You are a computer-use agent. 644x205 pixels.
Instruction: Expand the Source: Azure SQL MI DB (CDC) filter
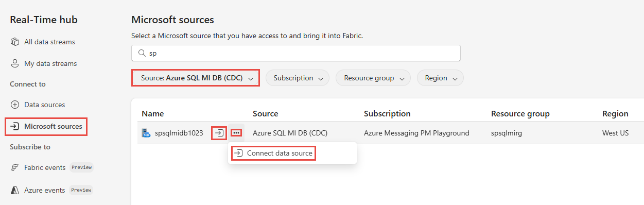[x=196, y=78]
